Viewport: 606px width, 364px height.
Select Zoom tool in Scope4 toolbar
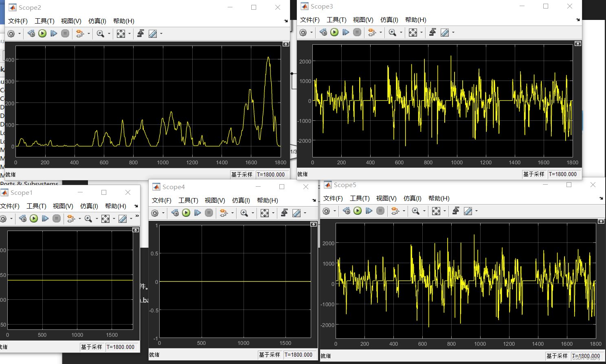[244, 213]
